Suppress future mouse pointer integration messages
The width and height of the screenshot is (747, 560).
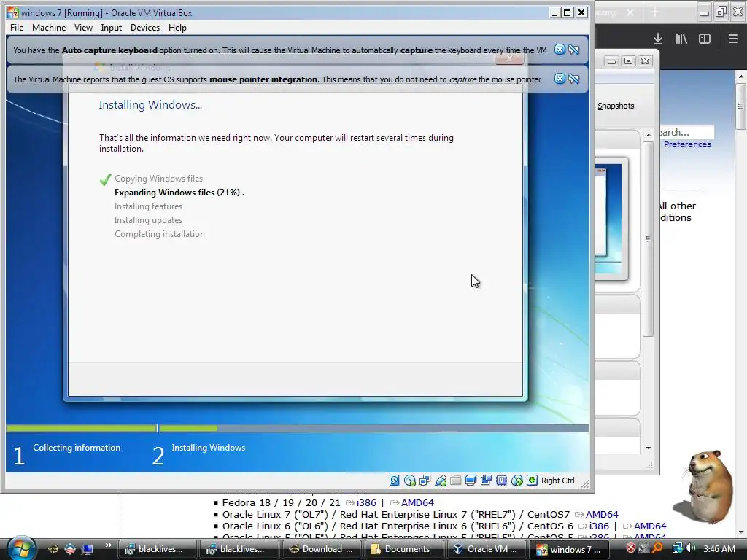(x=574, y=79)
